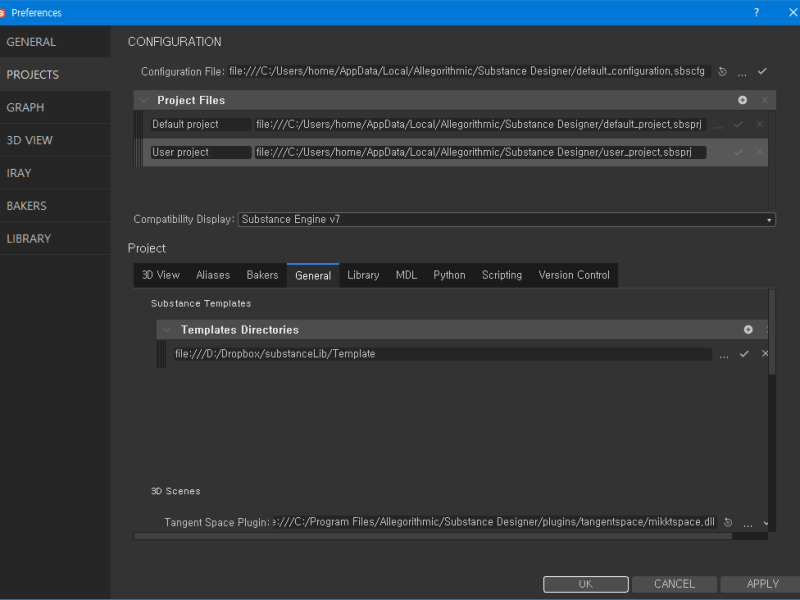Screen dimensions: 800x600
Task: Open the browse "..." icon for Default project
Action: (718, 124)
